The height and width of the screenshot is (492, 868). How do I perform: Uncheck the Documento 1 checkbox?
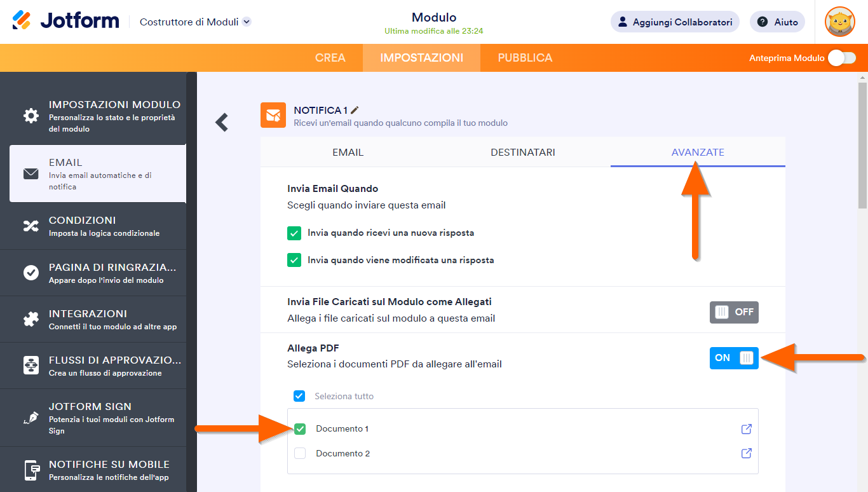click(x=300, y=429)
